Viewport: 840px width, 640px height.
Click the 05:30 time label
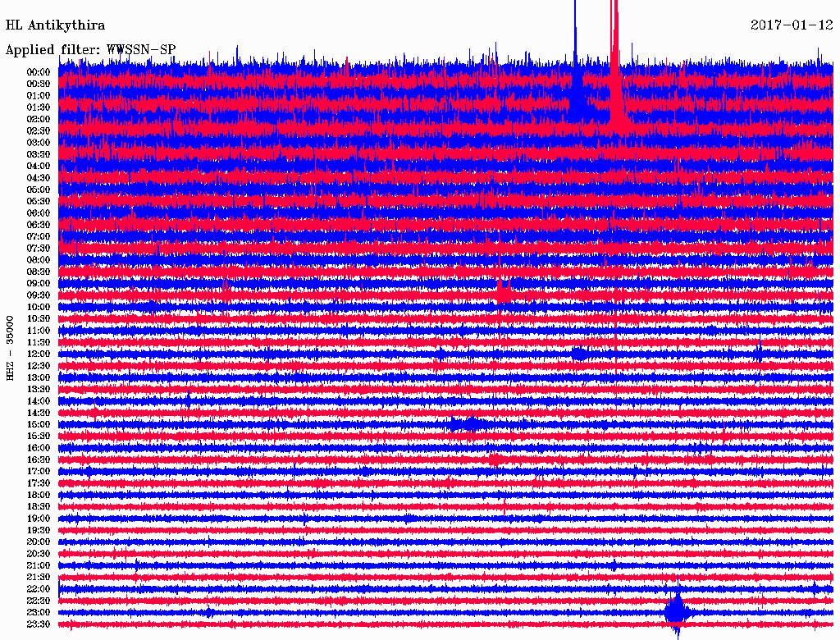tap(39, 201)
